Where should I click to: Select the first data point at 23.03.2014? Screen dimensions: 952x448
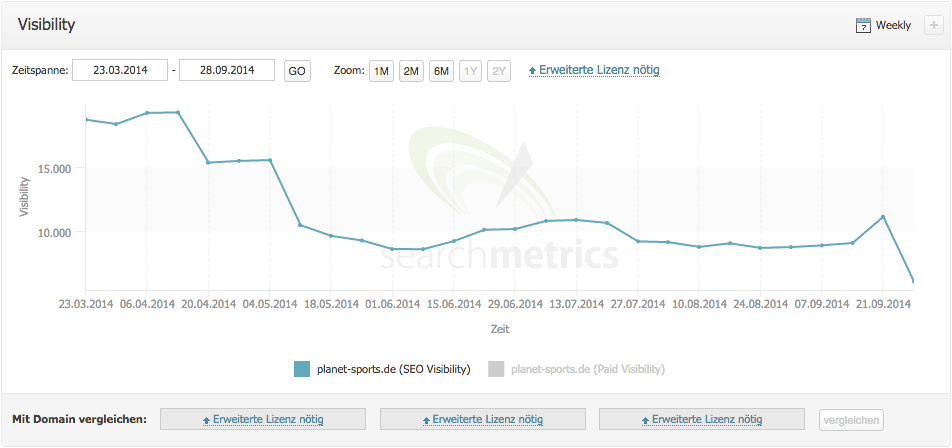[86, 120]
